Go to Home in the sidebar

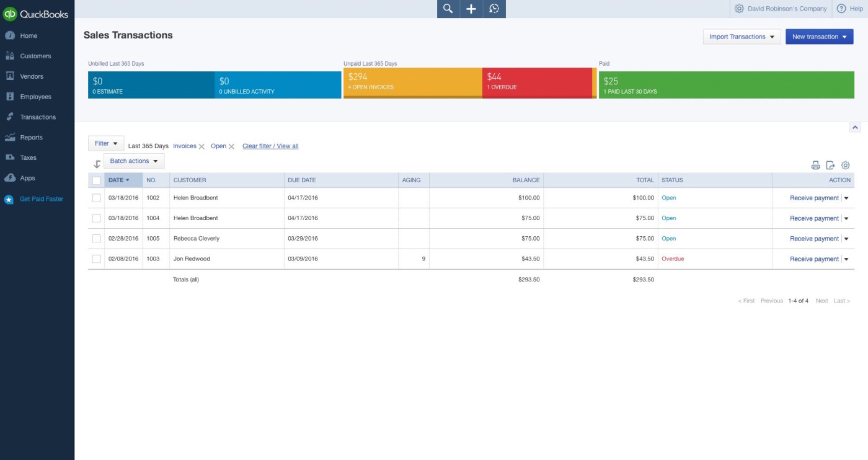(x=29, y=36)
